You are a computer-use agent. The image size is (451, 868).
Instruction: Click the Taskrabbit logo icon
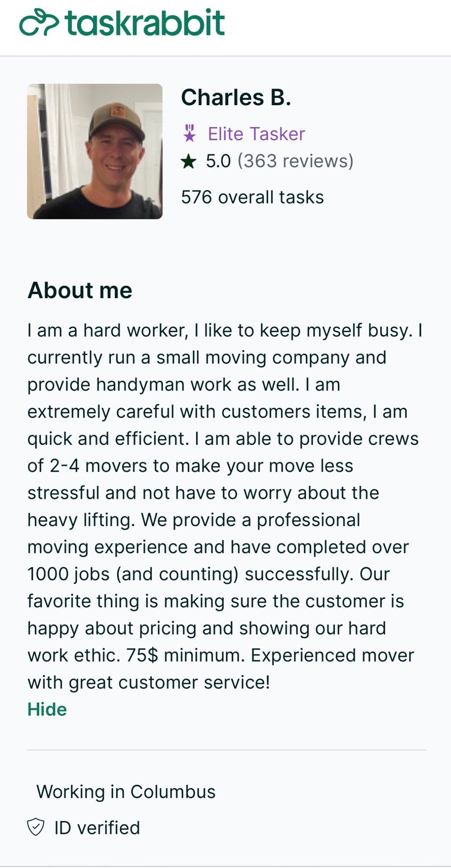tap(39, 23)
